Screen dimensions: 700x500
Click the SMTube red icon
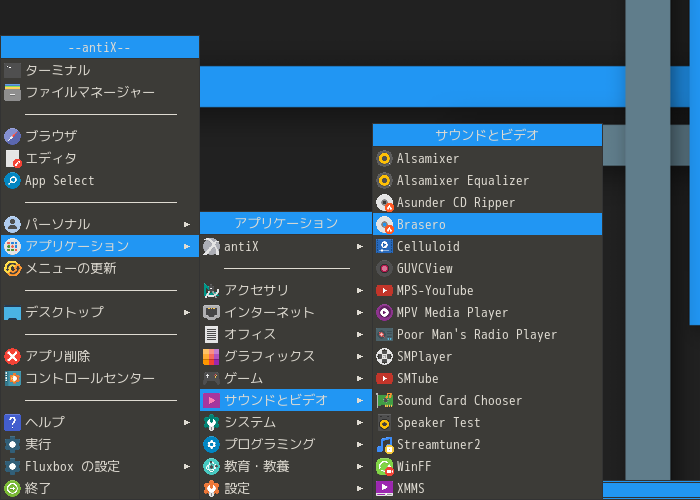[x=384, y=379]
